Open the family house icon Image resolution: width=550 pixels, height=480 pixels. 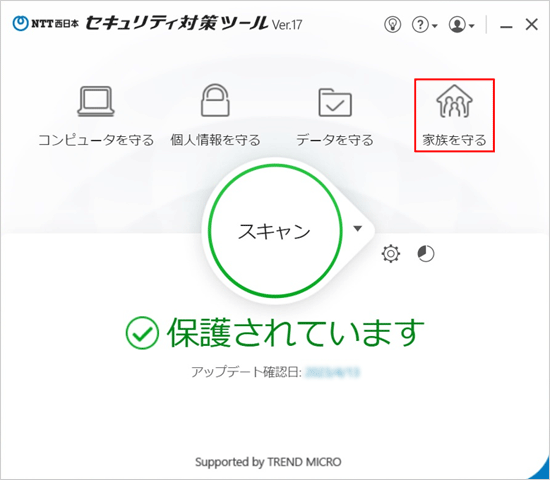coord(454,101)
